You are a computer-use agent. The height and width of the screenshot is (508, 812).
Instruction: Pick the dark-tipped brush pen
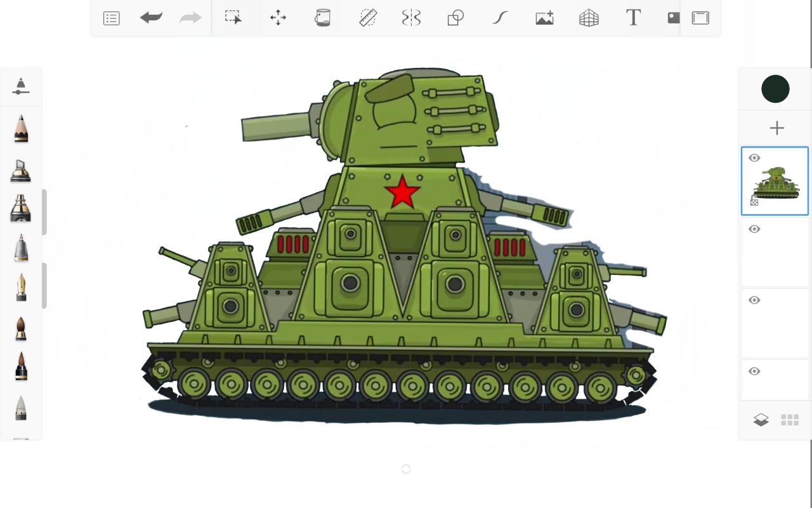pos(21,366)
